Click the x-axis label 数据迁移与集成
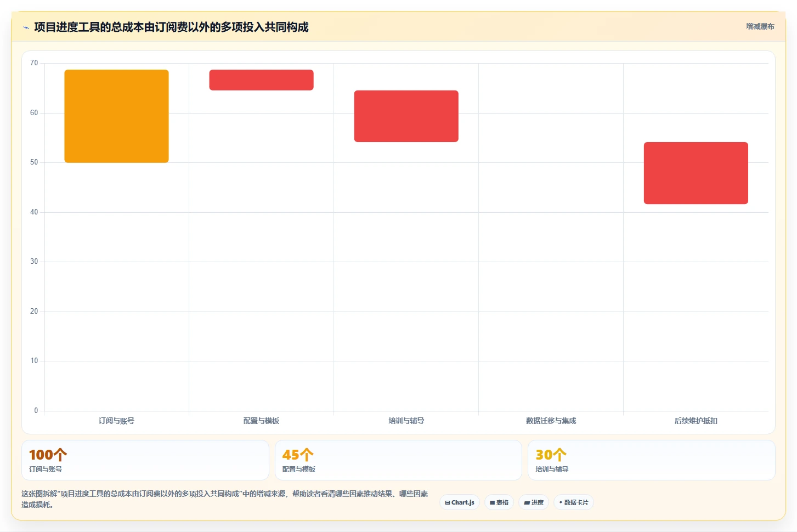Image resolution: width=797 pixels, height=532 pixels. (551, 421)
